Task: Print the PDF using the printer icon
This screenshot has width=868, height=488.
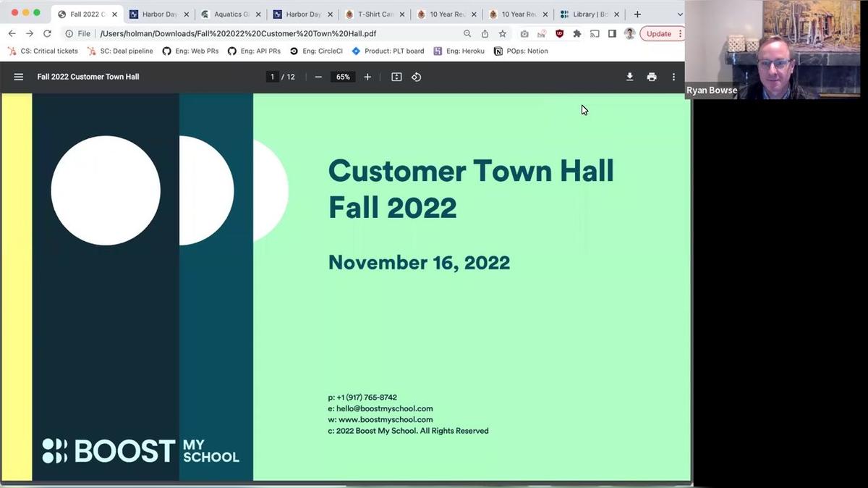Action: [x=652, y=77]
